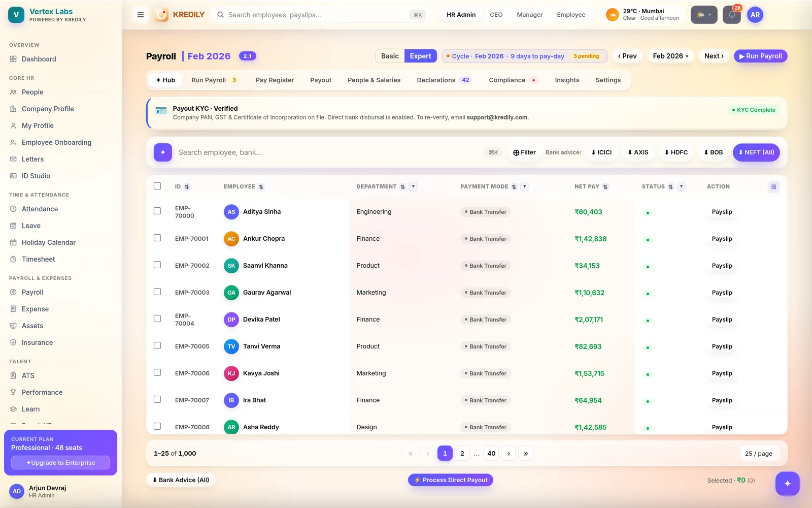Open Holiday Calendar in the sidebar
The width and height of the screenshot is (812, 508).
tap(49, 242)
